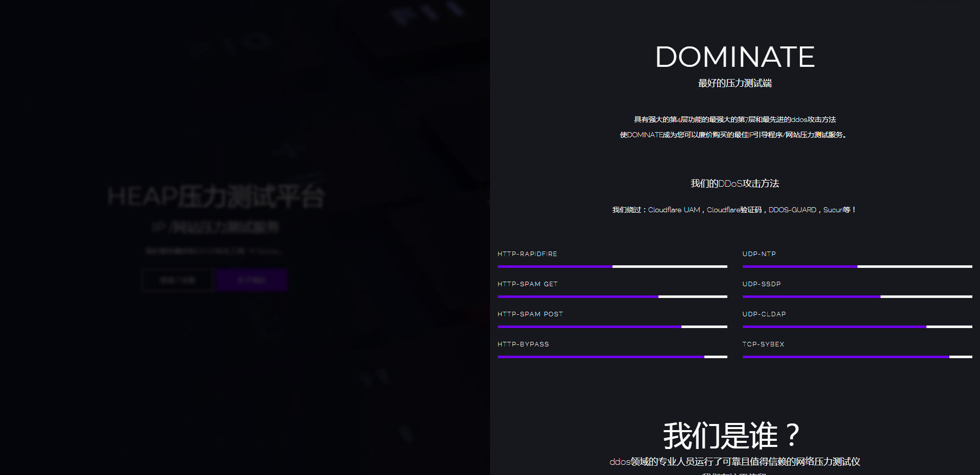
Task: Click the HTTP-RAPIDFIRE method label
Action: (527, 254)
